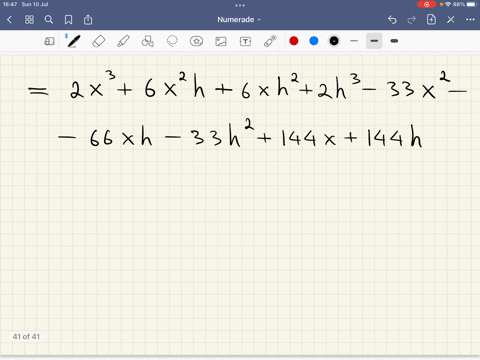Open the thumbnail grid view
The image size is (480, 360).
click(29, 20)
